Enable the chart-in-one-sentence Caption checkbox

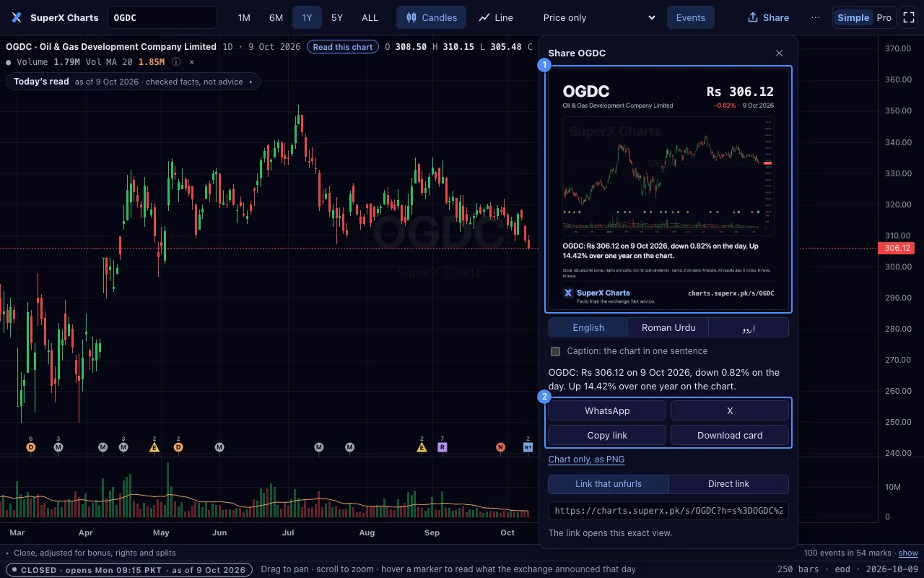click(555, 351)
